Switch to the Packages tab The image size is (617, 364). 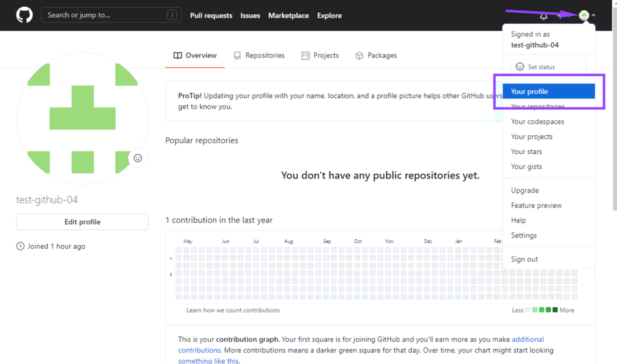pyautogui.click(x=376, y=56)
